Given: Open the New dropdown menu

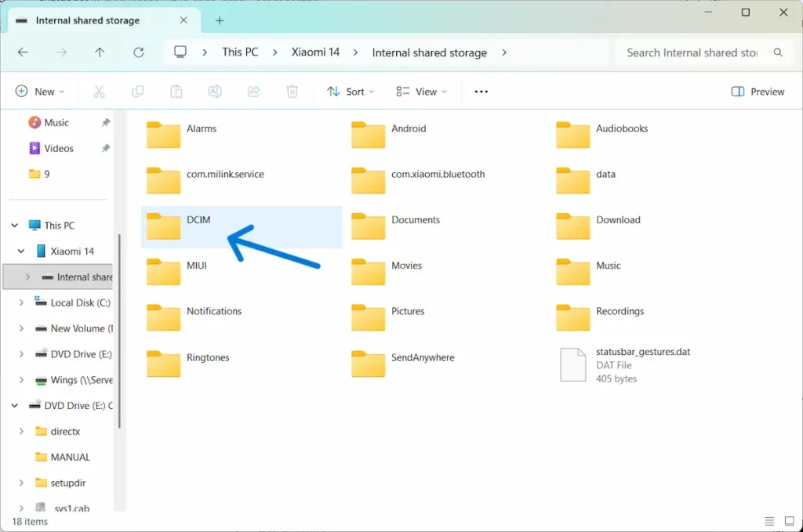Looking at the screenshot, I should click(41, 92).
